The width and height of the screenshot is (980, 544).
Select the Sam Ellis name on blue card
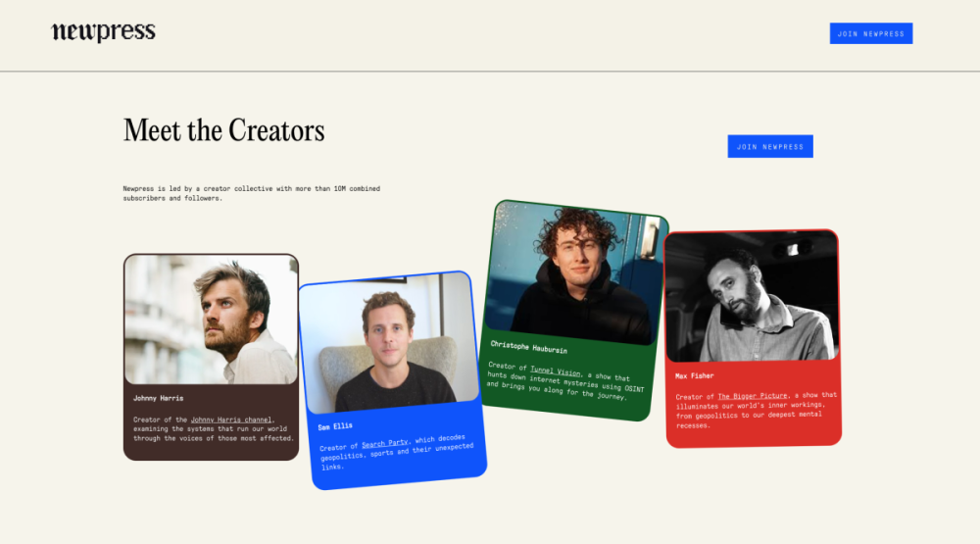tap(336, 426)
